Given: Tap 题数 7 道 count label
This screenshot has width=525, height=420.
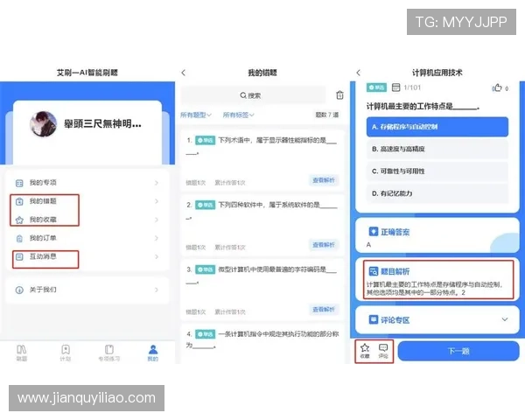Looking at the screenshot, I should 326,115.
